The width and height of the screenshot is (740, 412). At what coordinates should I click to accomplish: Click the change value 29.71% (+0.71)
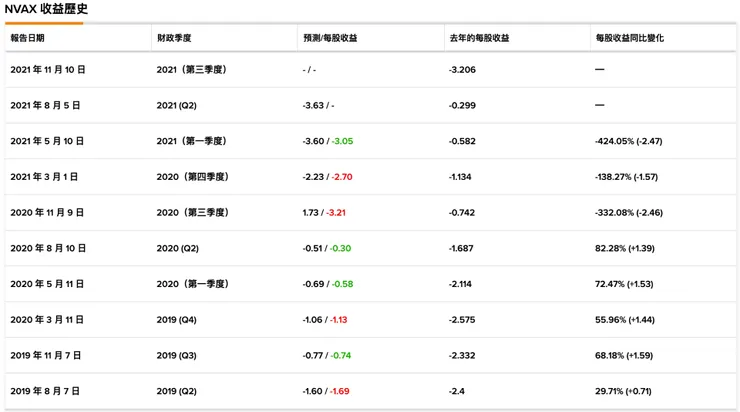pyautogui.click(x=623, y=391)
